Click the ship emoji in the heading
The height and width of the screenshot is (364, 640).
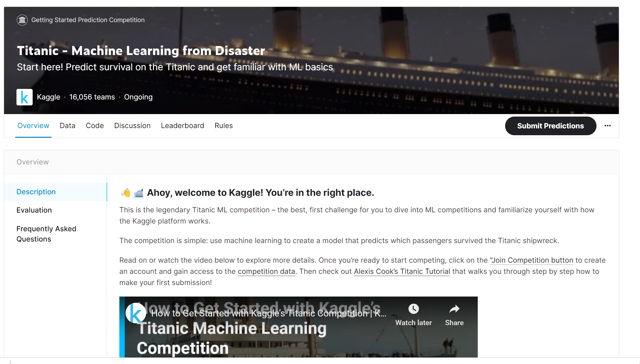[139, 193]
